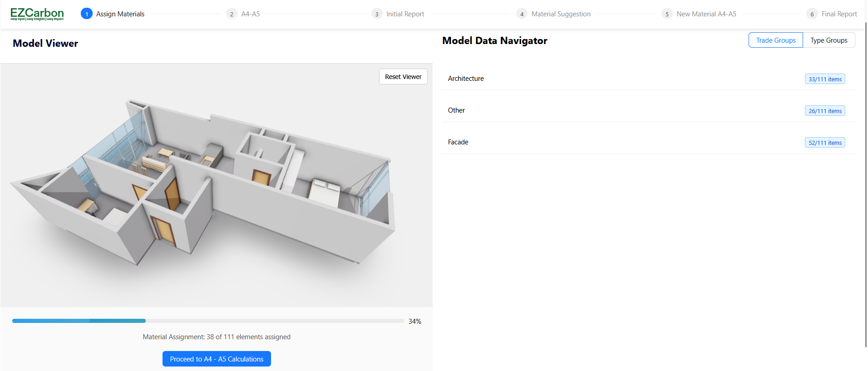Click step 1 circle icon
The image size is (868, 371).
pyautogui.click(x=86, y=14)
